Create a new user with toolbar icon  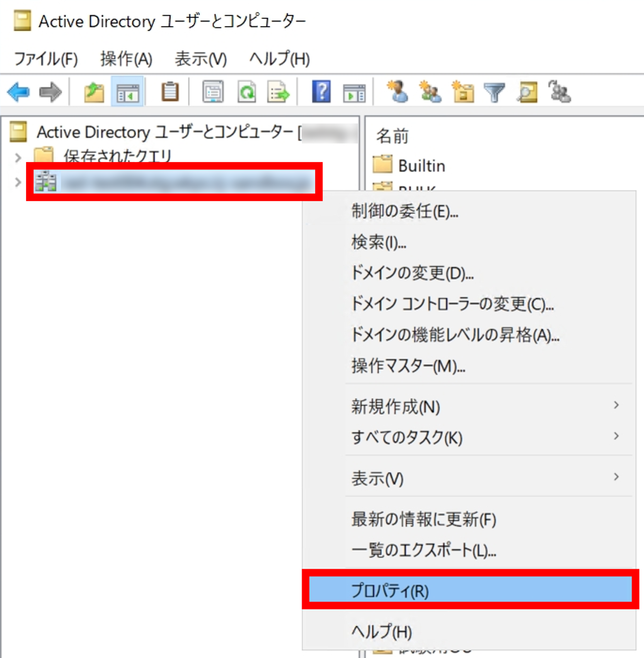coord(398,91)
